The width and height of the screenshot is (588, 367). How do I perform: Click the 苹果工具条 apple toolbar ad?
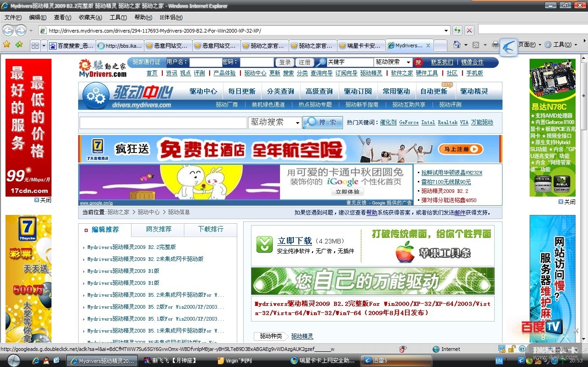tap(433, 252)
